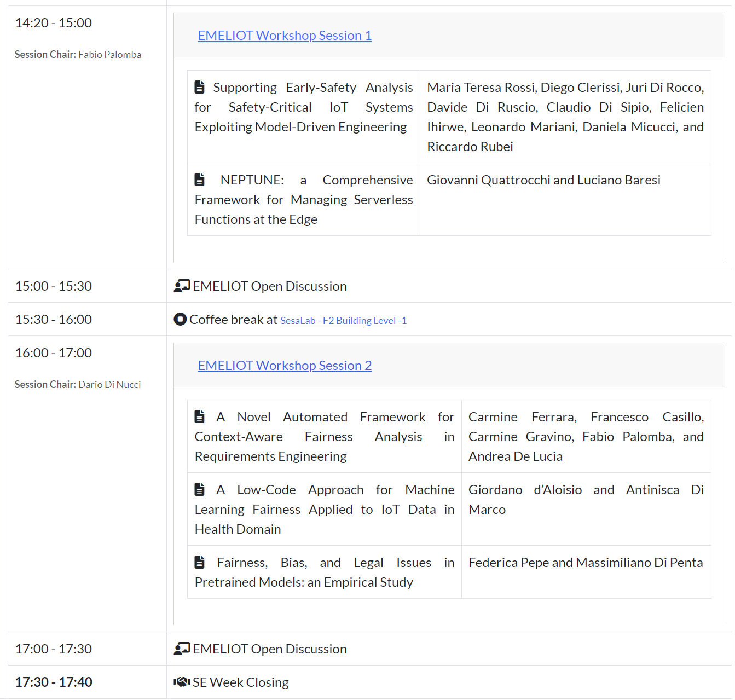This screenshot has height=700, width=735.
Task: Click the 16:00 - 17:00 time slot
Action: coord(54,353)
